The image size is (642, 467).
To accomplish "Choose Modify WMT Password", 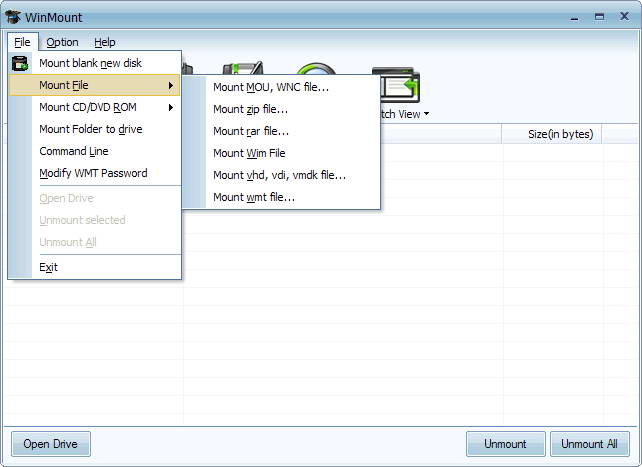I will 95,173.
